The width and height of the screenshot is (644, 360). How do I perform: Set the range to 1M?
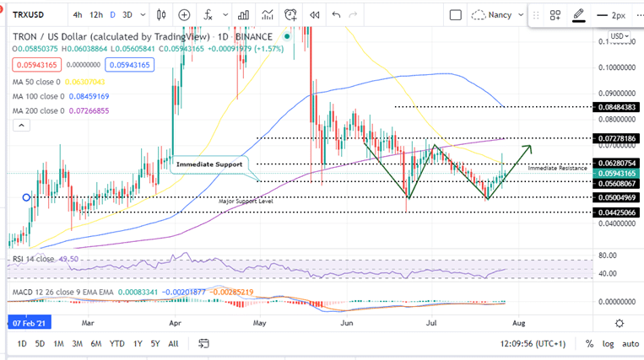[59, 344]
